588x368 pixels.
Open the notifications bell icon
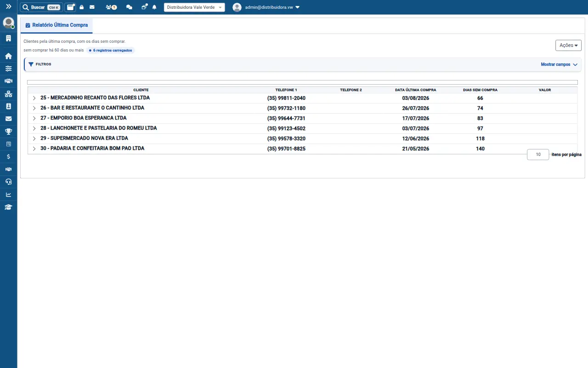coord(154,7)
